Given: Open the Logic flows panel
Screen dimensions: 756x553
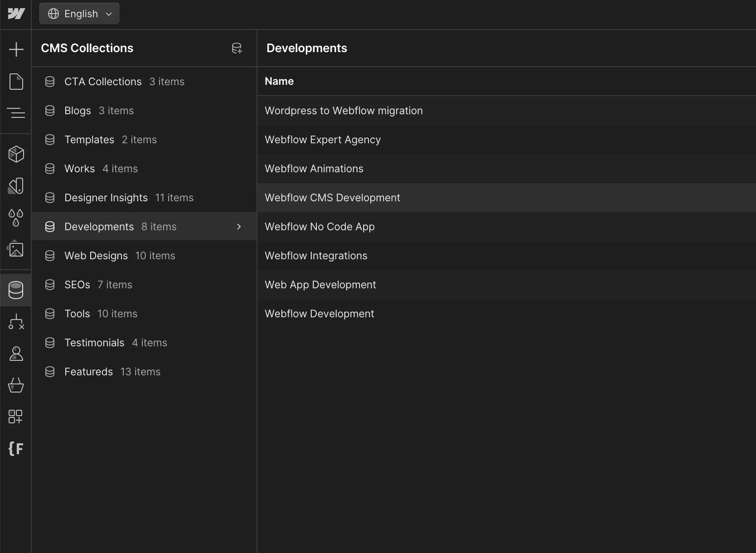Looking at the screenshot, I should click(16, 322).
